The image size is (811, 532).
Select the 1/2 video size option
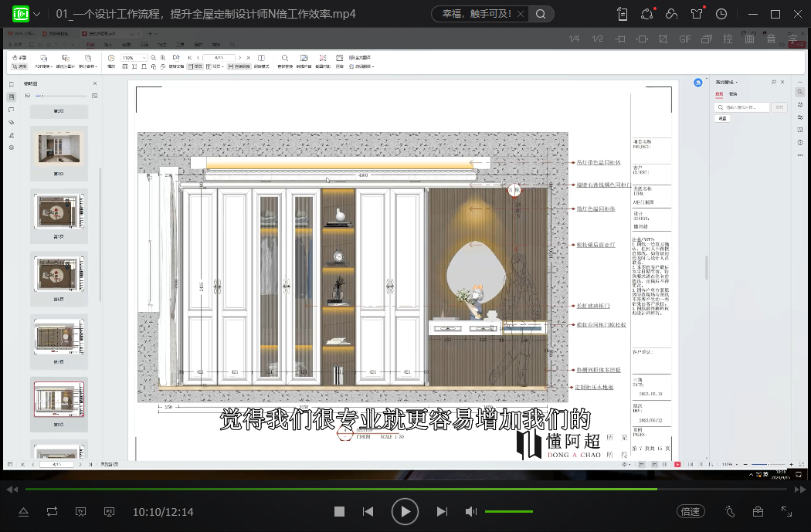(x=597, y=39)
